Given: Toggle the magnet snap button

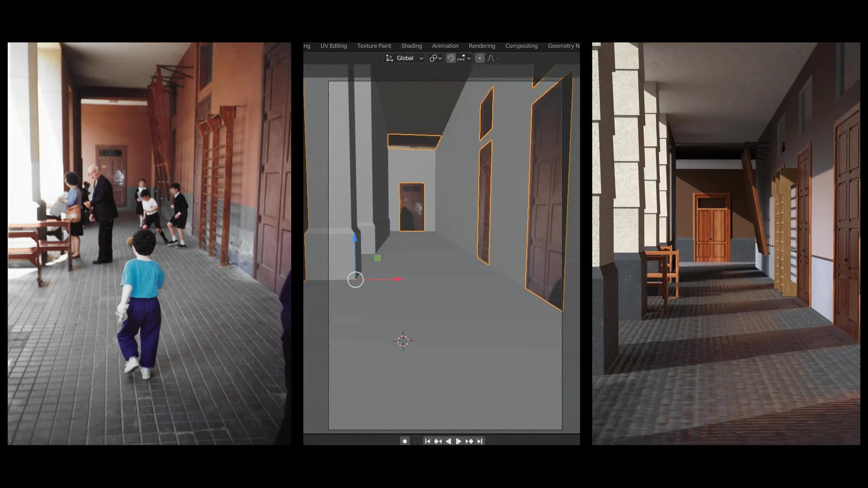Looking at the screenshot, I should 451,58.
